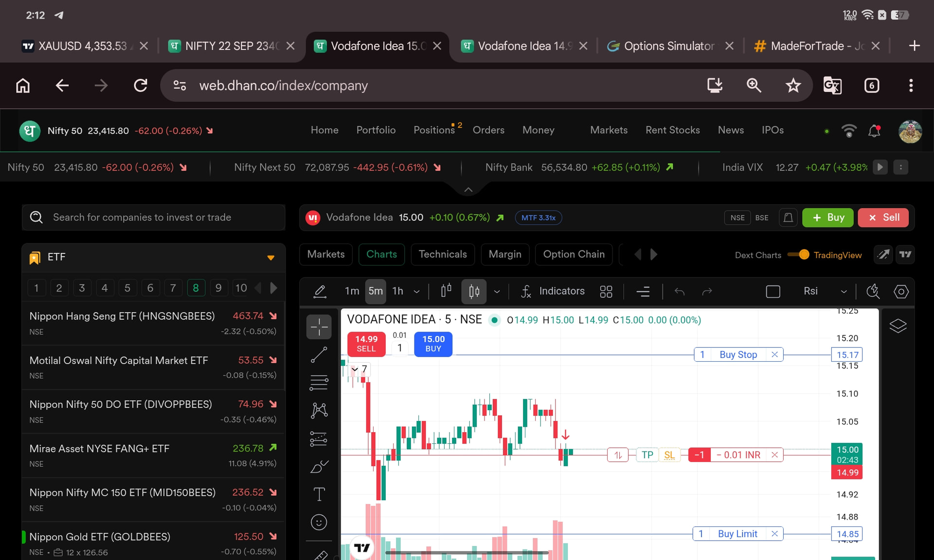The height and width of the screenshot is (560, 934).
Task: Click the pencil draw icon in chart toolbar
Action: pyautogui.click(x=320, y=291)
